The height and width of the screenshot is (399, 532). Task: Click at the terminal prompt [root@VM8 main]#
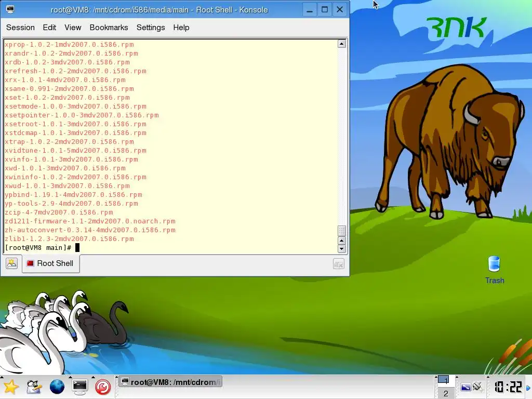38,248
